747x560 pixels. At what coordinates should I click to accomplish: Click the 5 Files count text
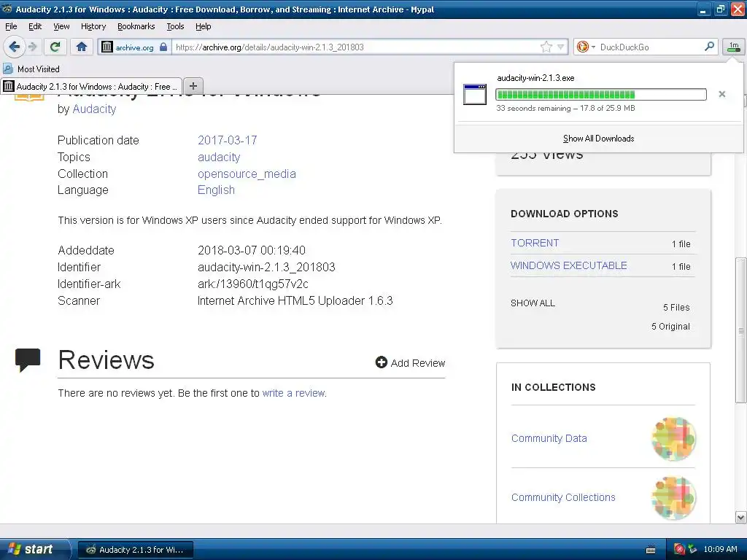676,307
